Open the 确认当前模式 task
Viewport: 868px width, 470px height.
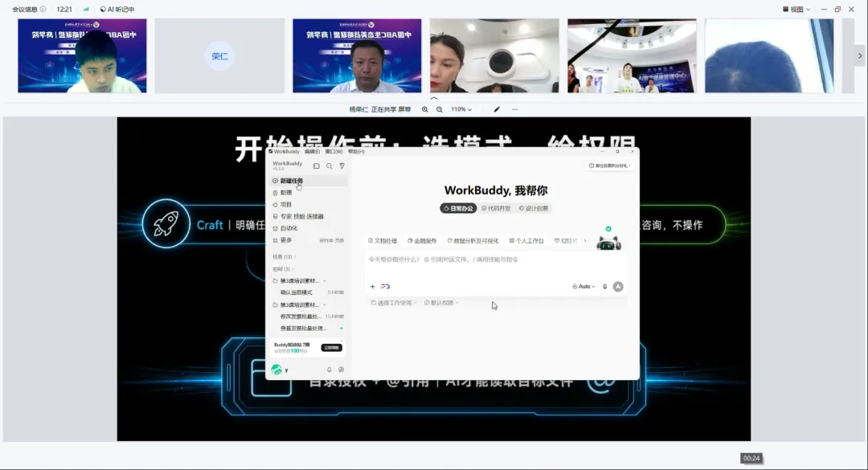pyautogui.click(x=309, y=292)
